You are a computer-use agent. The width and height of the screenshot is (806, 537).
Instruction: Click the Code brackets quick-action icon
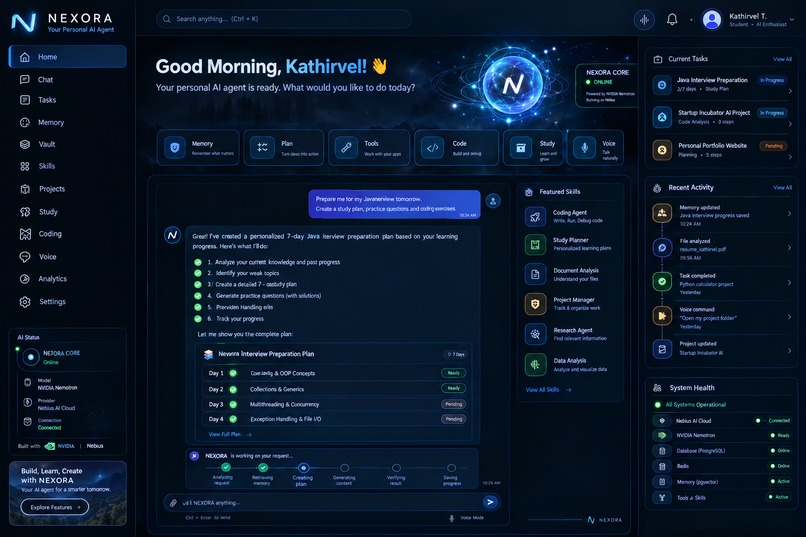click(x=433, y=147)
